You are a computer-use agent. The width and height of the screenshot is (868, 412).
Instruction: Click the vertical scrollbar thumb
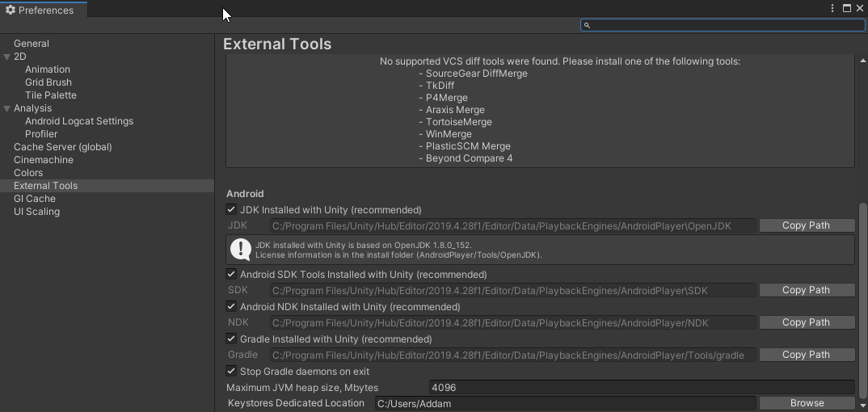click(863, 301)
